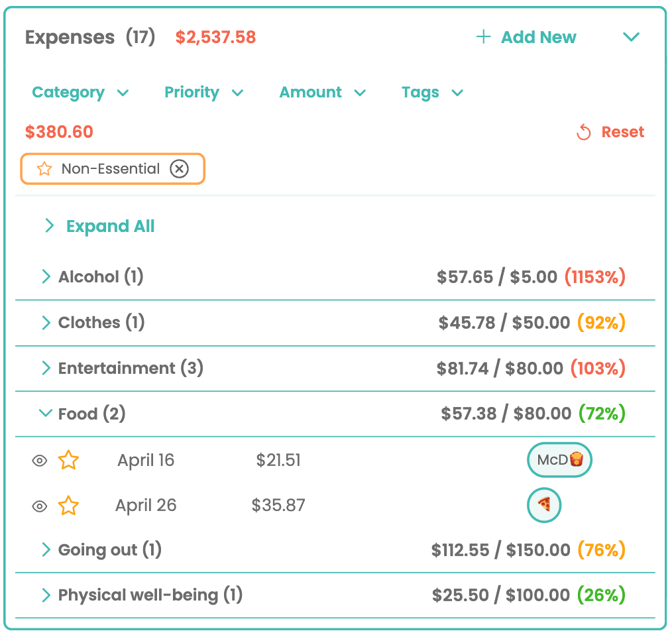Open the Amount filter menu
This screenshot has width=672, height=635.
(322, 92)
